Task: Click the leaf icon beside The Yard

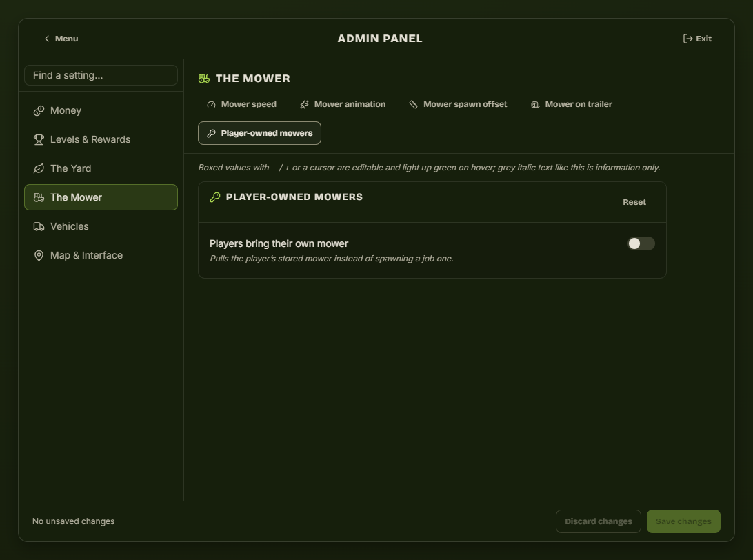Action: [x=39, y=168]
